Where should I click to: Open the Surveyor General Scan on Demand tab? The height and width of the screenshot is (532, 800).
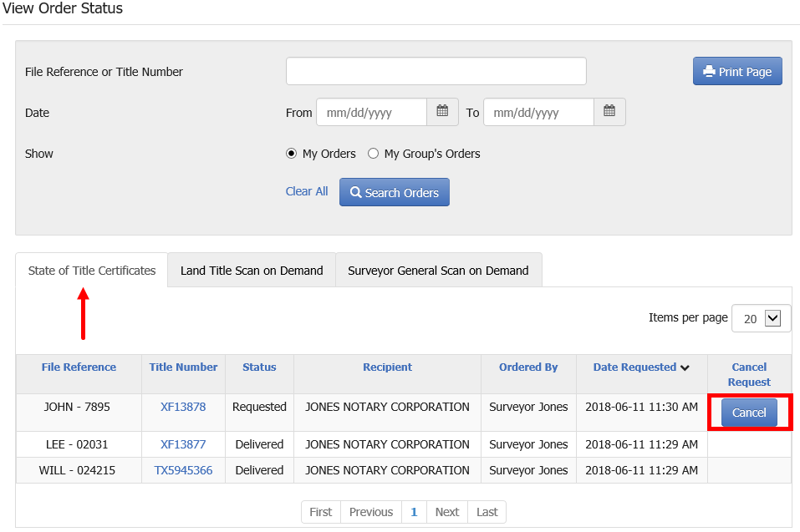tap(438, 271)
